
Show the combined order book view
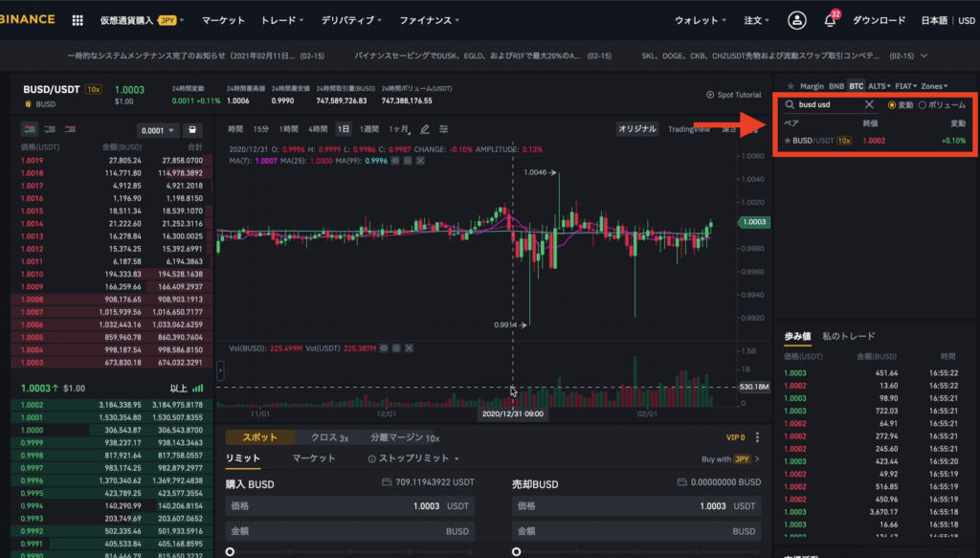(x=30, y=129)
